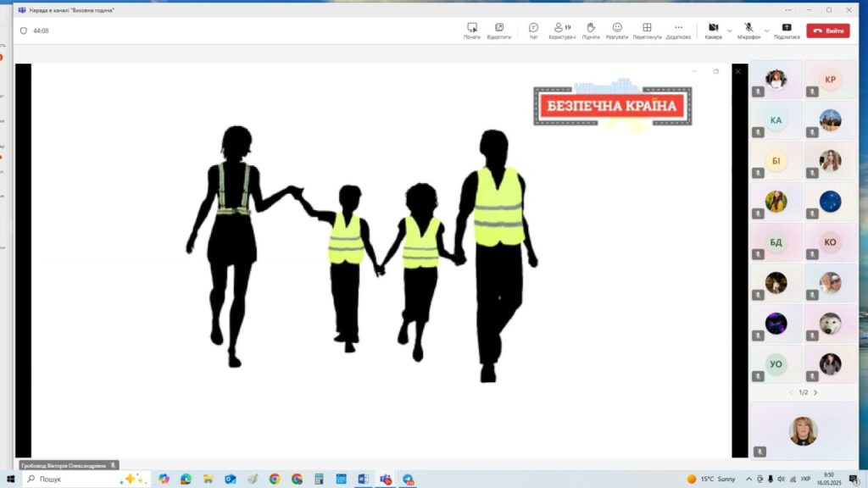This screenshot has width=868, height=488.
Task: Change meeting layout via Переглянути
Action: [x=647, y=30]
